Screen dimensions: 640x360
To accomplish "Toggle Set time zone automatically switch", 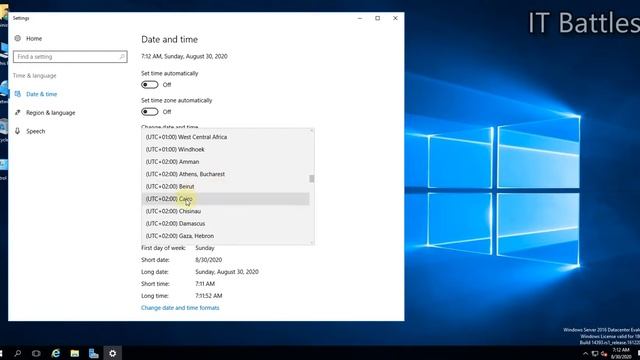I will point(149,111).
